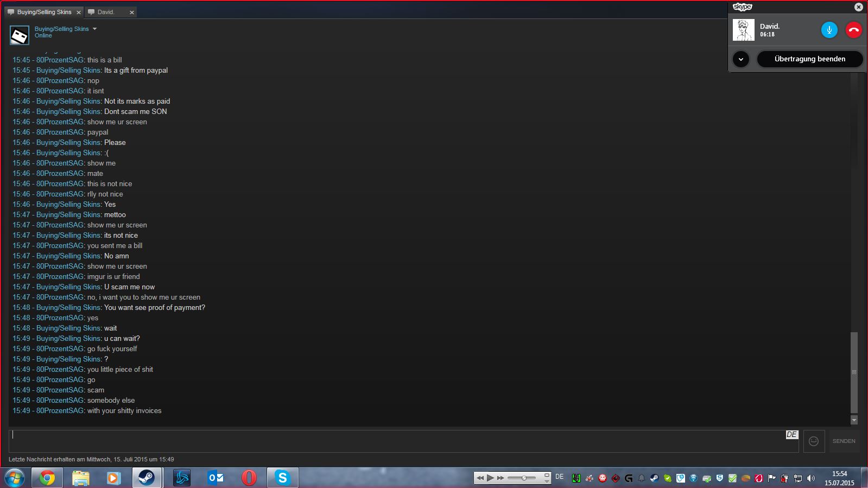This screenshot has width=868, height=488.
Task: Open Steam from the taskbar
Action: coord(147,478)
